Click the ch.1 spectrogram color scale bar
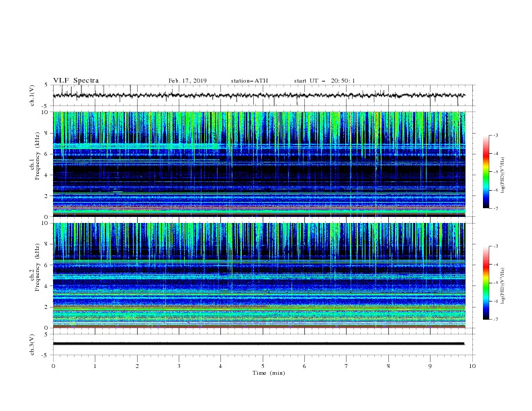 [486, 172]
